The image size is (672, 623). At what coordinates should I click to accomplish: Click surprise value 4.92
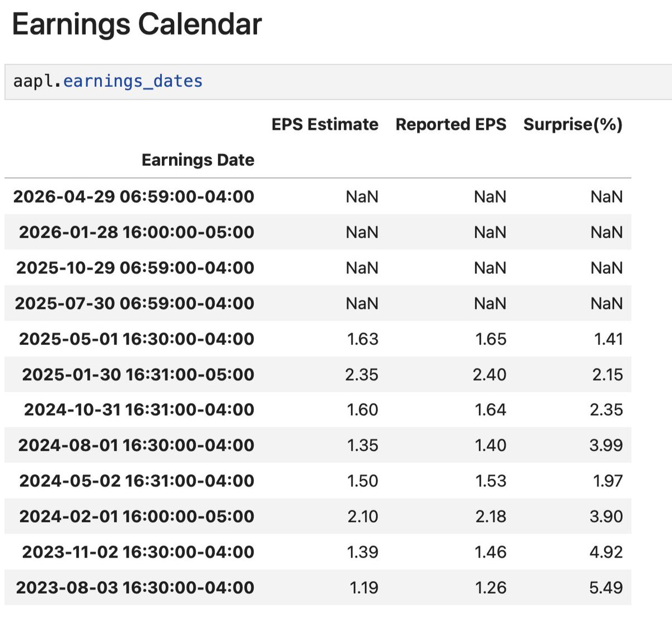(x=606, y=552)
